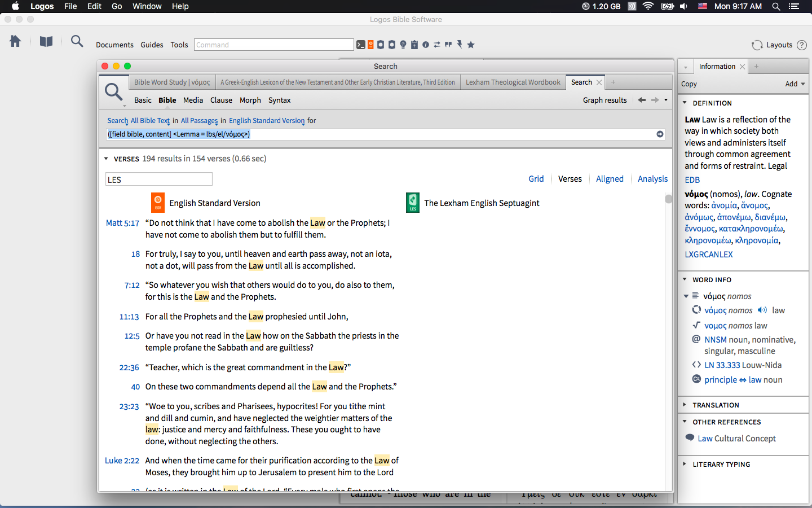Screen dimensions: 812x508
Task: Open the English Standard Version dropdown
Action: point(267,121)
